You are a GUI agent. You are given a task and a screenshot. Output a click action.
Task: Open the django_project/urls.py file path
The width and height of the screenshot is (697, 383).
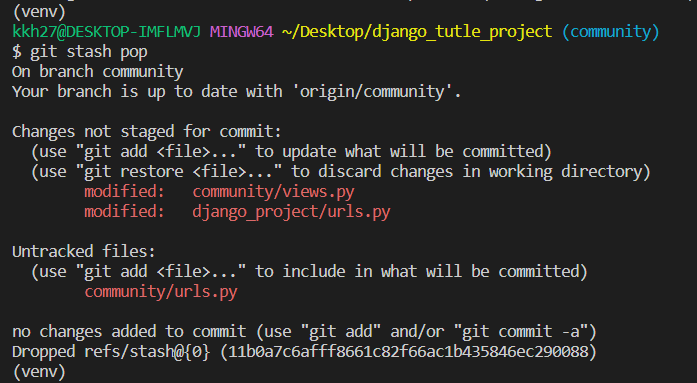click(x=291, y=212)
